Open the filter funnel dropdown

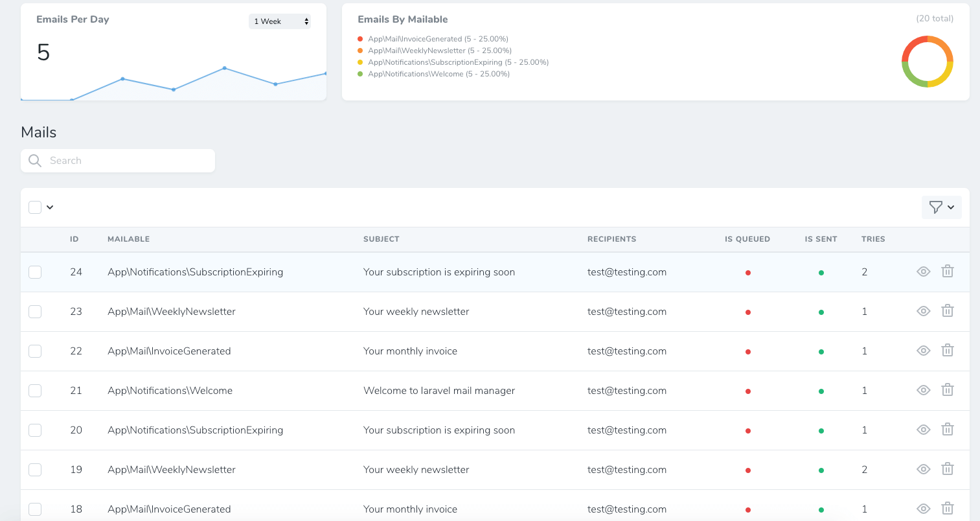pyautogui.click(x=941, y=207)
